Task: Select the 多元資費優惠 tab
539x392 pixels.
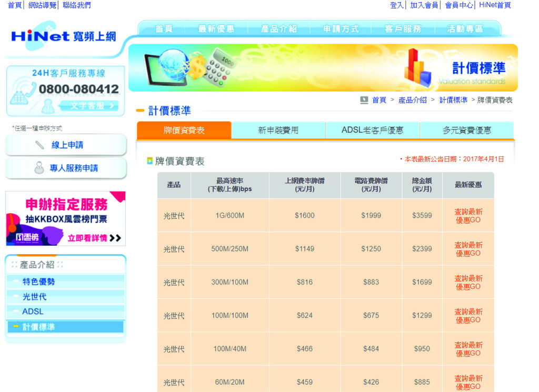Action: click(466, 130)
